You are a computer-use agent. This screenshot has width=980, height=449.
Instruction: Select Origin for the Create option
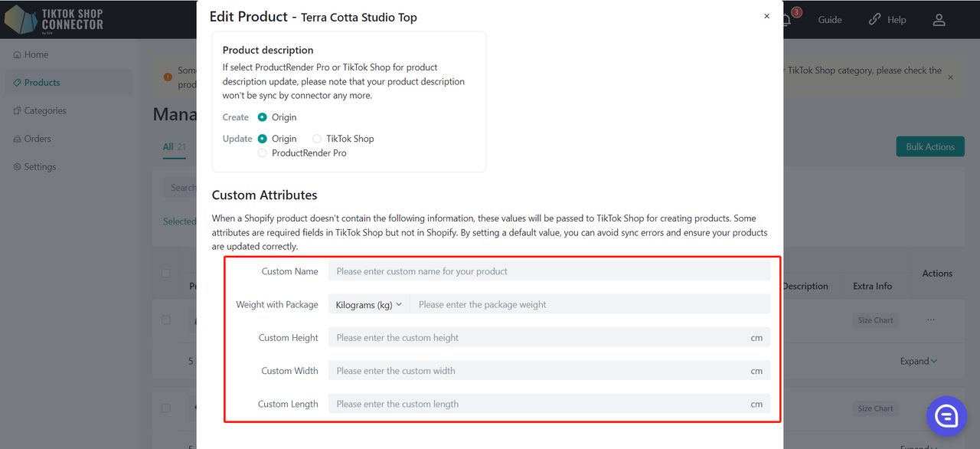(263, 117)
